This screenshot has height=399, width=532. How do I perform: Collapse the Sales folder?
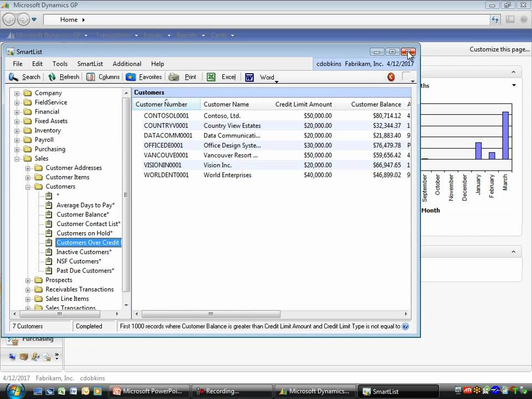[17, 158]
